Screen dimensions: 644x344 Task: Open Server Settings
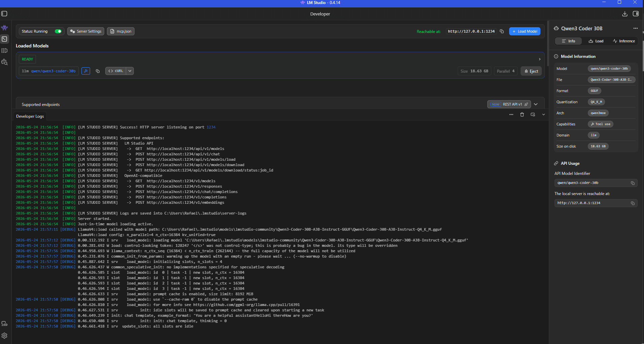(x=86, y=31)
